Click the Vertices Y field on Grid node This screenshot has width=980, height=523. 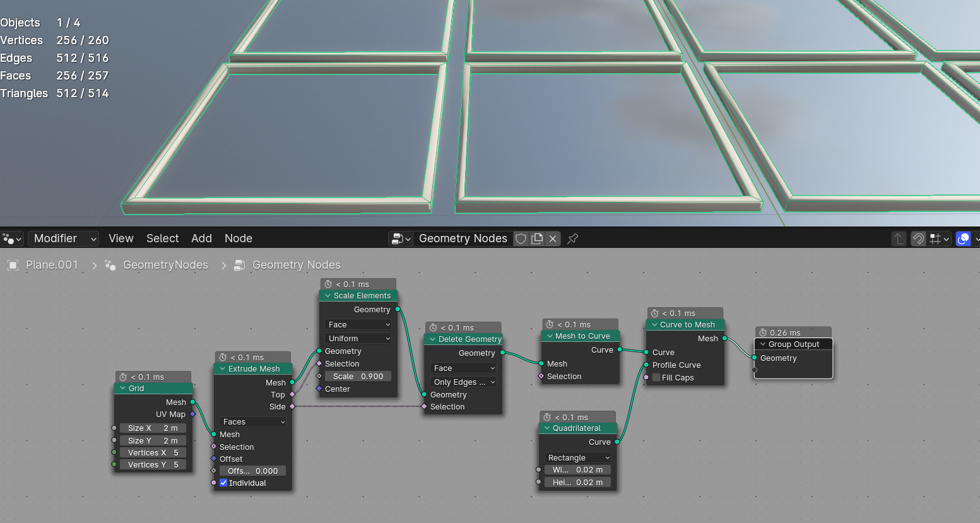pyautogui.click(x=152, y=465)
